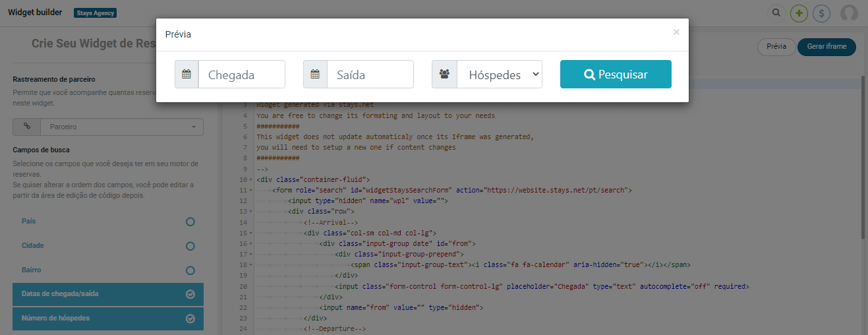Click the search magnifier icon in header
The image size is (868, 335).
[x=776, y=13]
